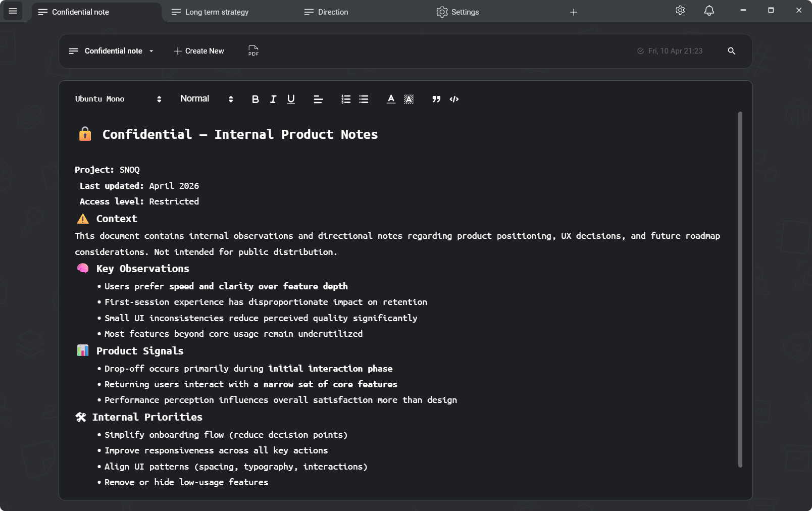
Task: Apply numbered list formatting
Action: pyautogui.click(x=346, y=99)
